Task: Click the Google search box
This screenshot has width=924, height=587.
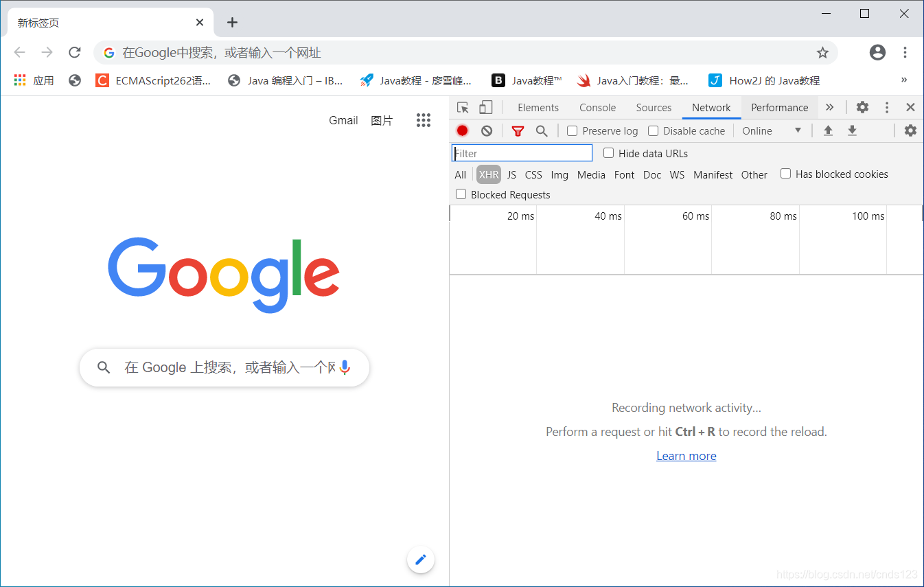Action: 224,367
